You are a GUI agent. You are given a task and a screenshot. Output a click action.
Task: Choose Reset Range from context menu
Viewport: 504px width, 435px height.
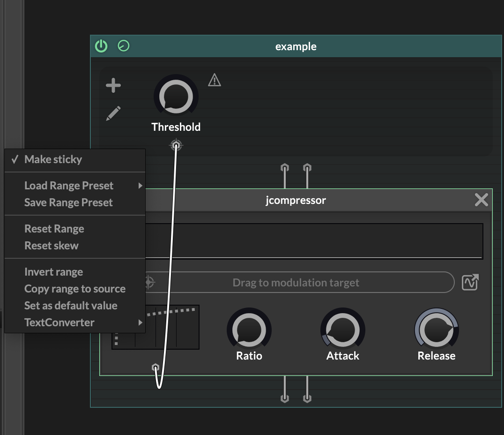tap(54, 229)
